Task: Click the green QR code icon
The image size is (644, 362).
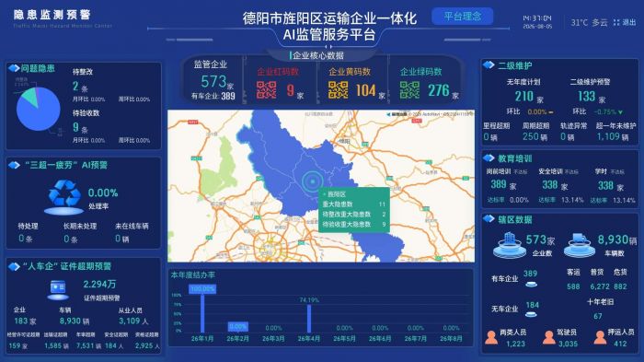Action: click(409, 90)
